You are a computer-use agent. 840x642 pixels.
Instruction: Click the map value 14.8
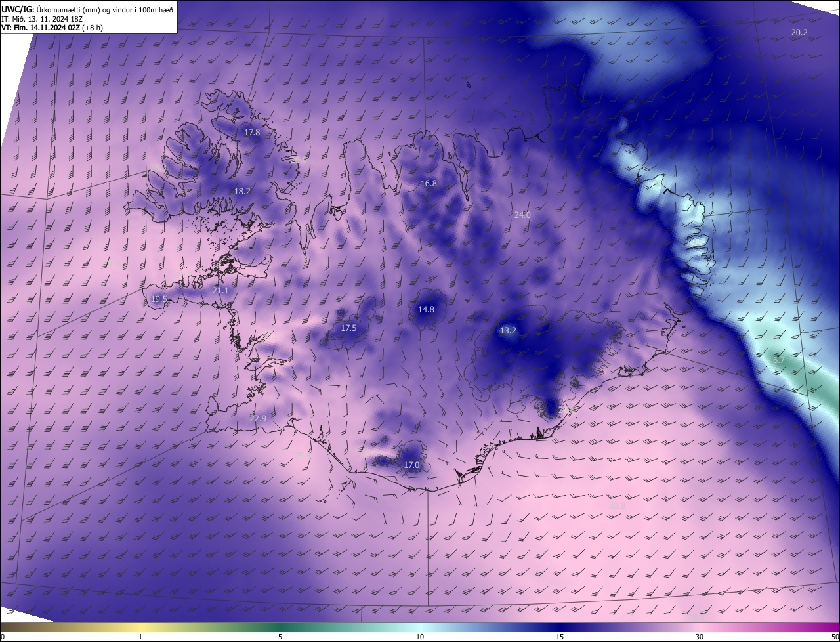coord(426,309)
